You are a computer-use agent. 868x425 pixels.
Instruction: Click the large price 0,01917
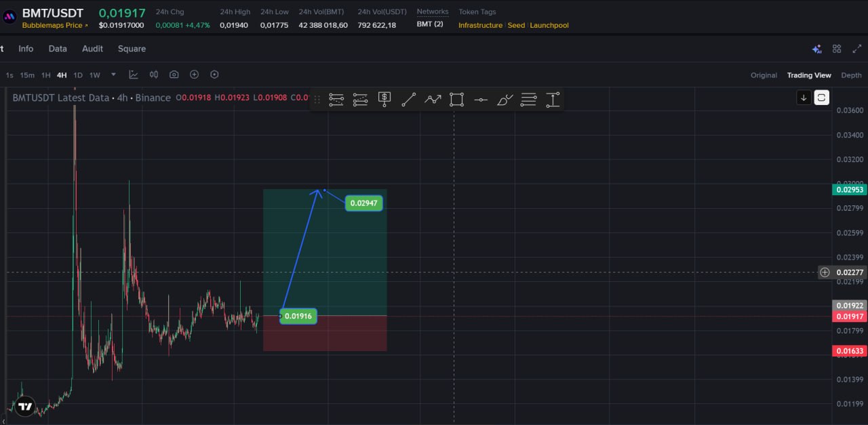(x=122, y=12)
